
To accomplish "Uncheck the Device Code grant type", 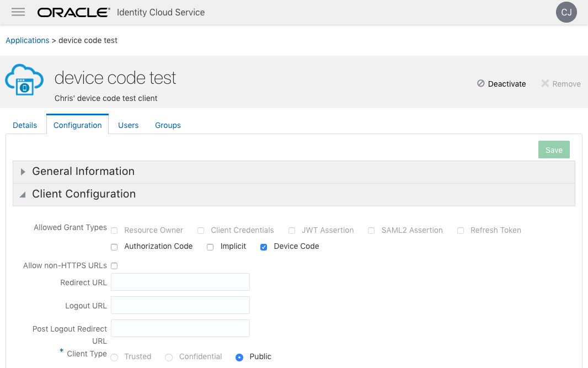I will 264,247.
